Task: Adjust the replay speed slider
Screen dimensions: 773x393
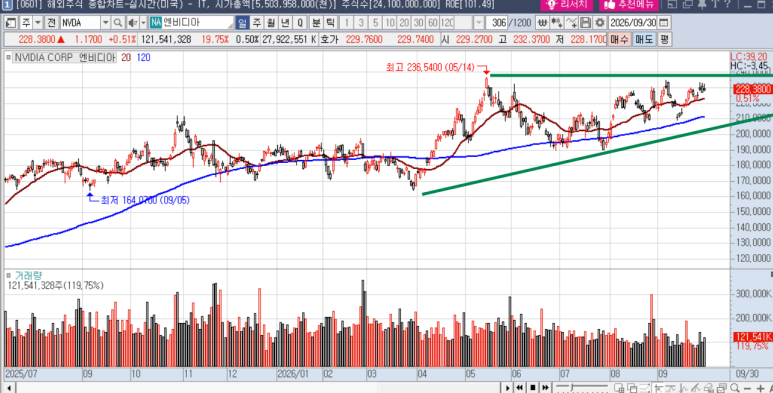Action: point(581,388)
